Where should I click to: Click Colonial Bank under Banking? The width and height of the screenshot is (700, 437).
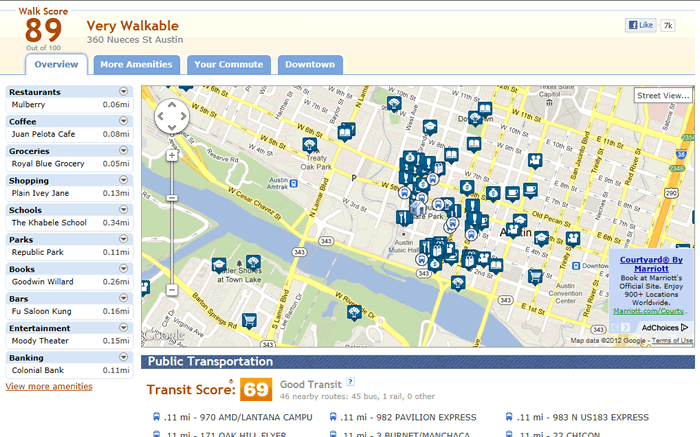[x=38, y=370]
